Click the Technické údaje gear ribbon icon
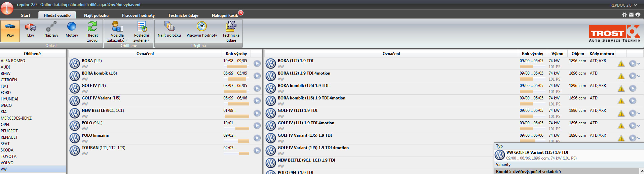Screen dimensions: 644x174 231,26
